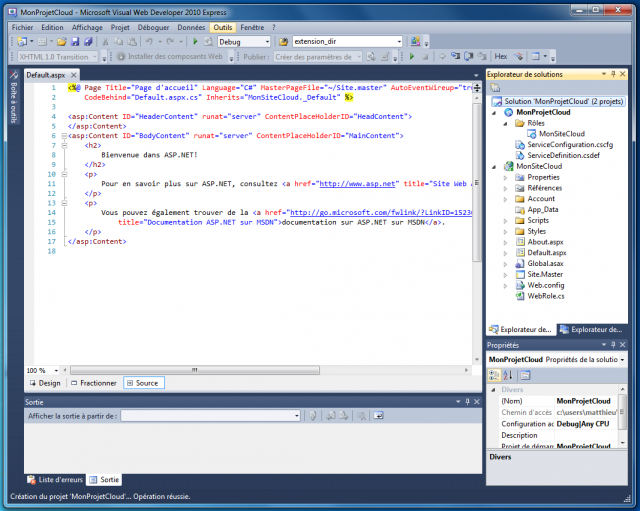This screenshot has height=511, width=640.
Task: Open the Affichage menu
Action: [87, 27]
